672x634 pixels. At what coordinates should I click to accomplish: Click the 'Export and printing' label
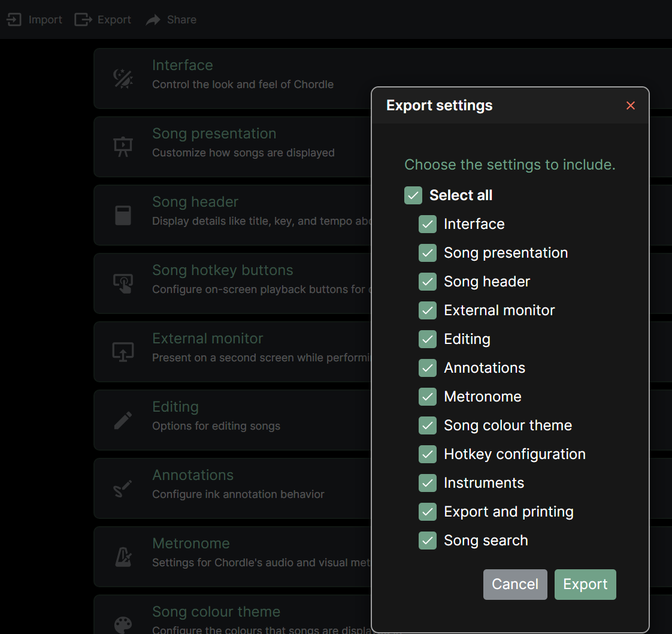click(508, 512)
